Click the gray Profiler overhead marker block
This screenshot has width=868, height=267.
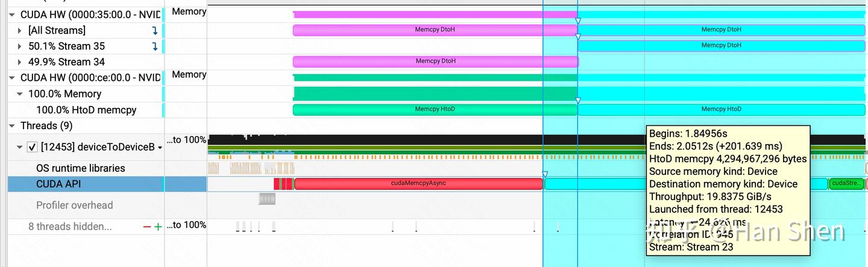coord(266,198)
